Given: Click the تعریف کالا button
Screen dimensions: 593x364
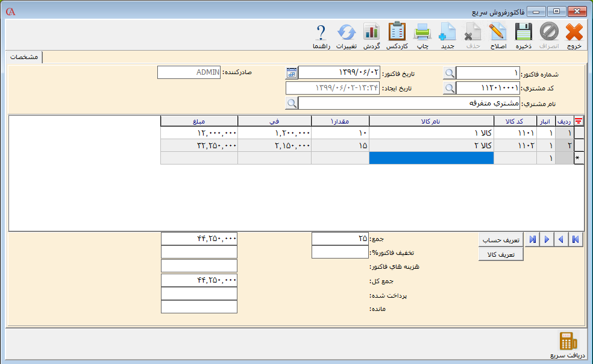Looking at the screenshot, I should 501,254.
